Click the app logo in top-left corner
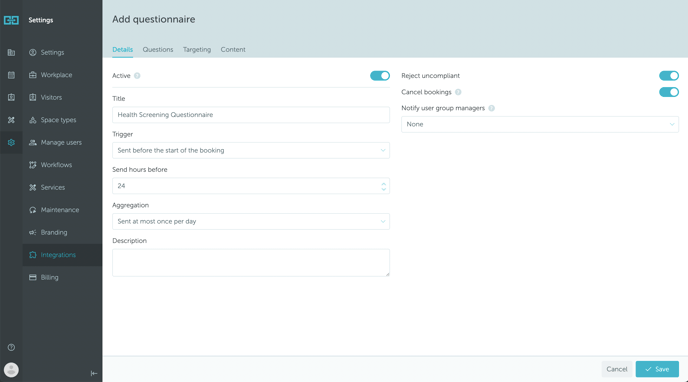 11,20
